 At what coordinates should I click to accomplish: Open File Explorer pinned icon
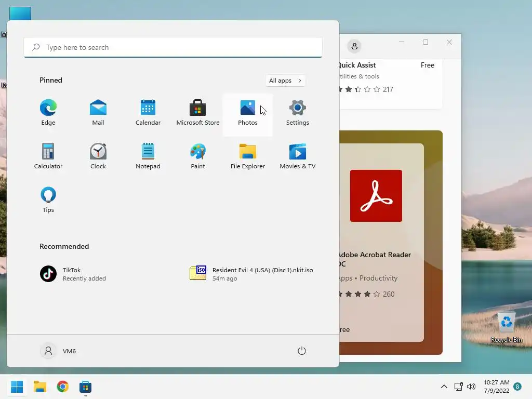point(248,156)
